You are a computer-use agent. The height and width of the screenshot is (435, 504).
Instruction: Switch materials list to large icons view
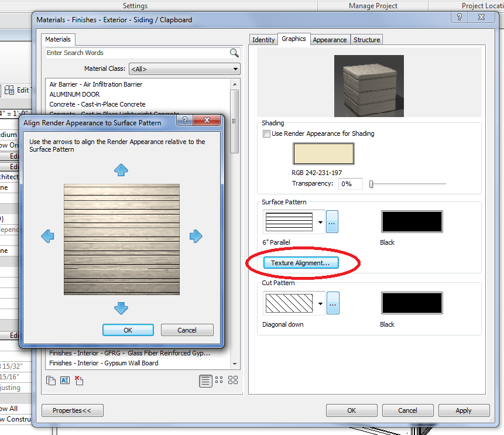(233, 380)
